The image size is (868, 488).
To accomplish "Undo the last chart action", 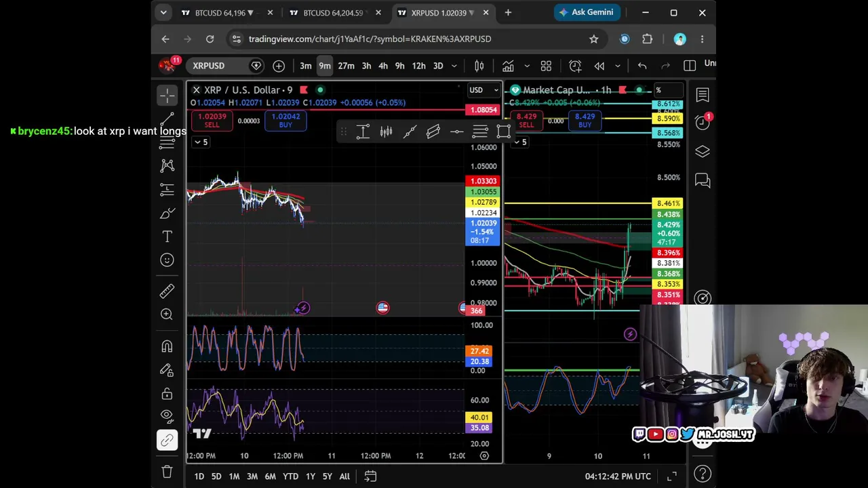I will point(642,66).
